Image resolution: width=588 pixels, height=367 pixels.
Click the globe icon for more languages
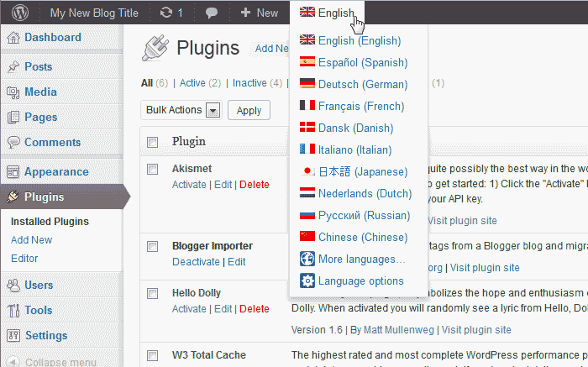pyautogui.click(x=307, y=259)
